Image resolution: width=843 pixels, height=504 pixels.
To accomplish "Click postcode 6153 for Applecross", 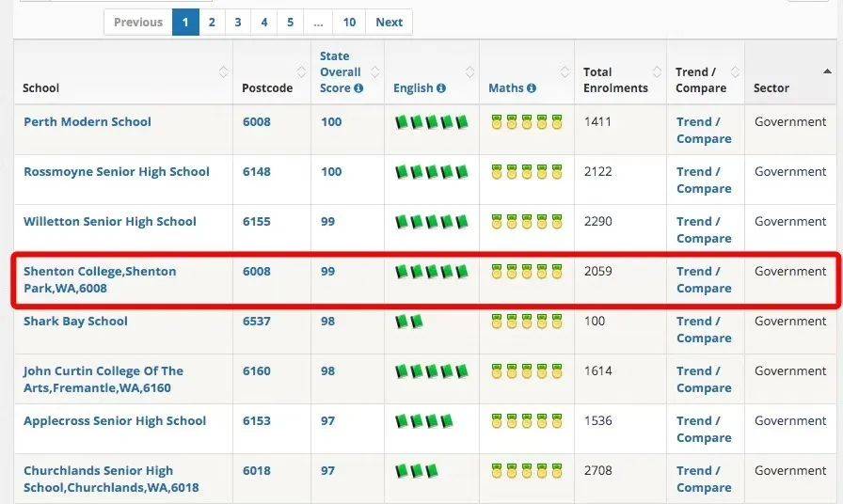I will pos(257,420).
